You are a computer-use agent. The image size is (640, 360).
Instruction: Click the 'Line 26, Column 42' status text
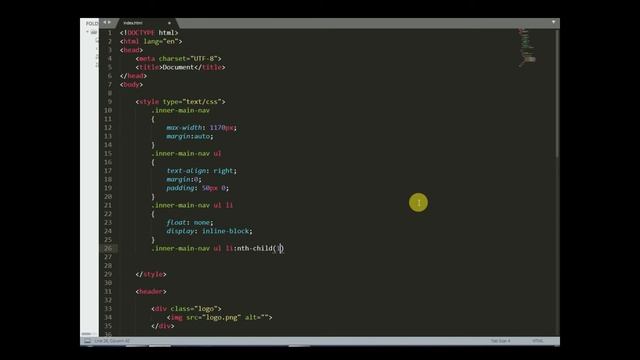click(x=112, y=341)
